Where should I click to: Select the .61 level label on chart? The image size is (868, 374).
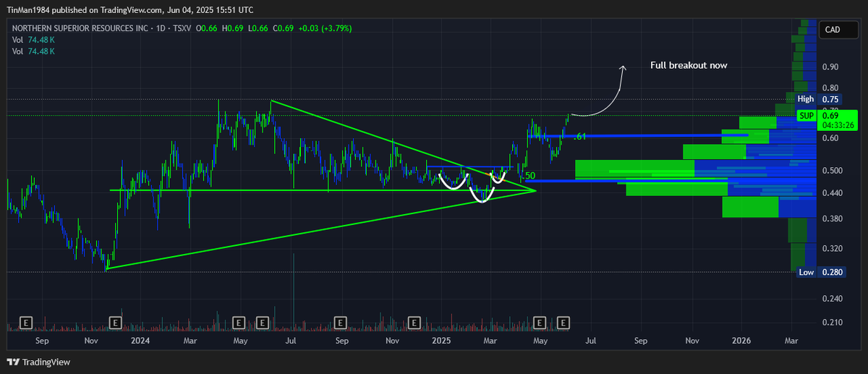tap(579, 137)
